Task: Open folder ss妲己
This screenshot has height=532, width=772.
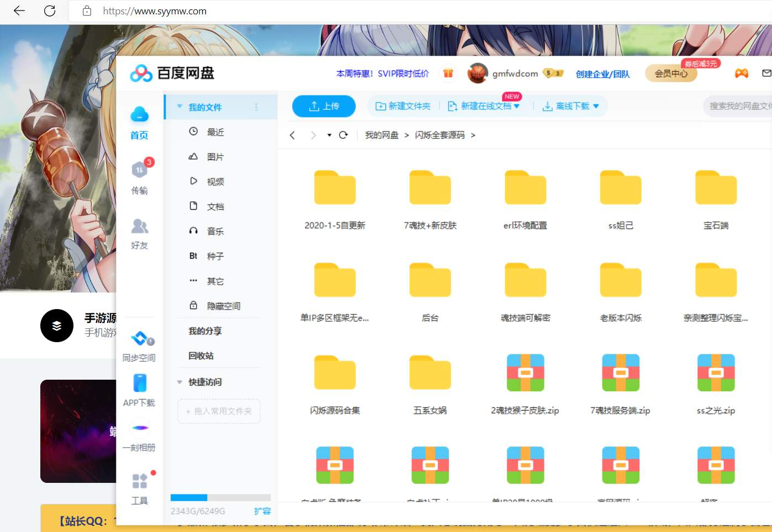Action: 621,200
